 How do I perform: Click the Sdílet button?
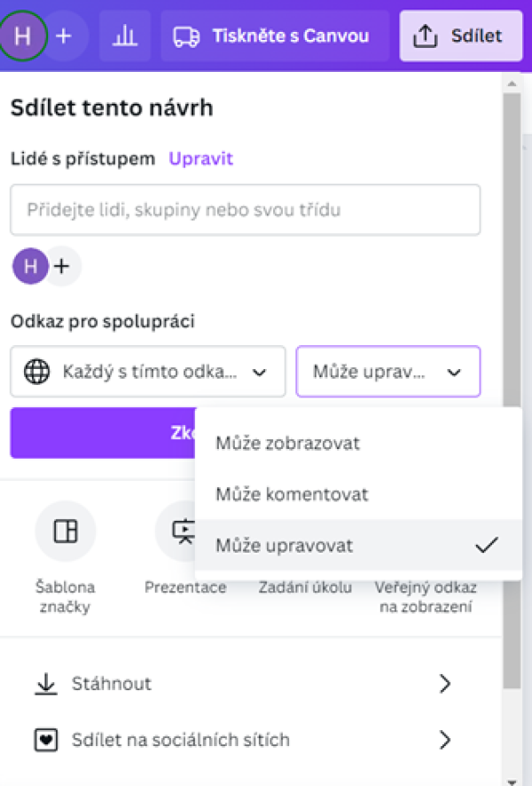click(x=459, y=36)
